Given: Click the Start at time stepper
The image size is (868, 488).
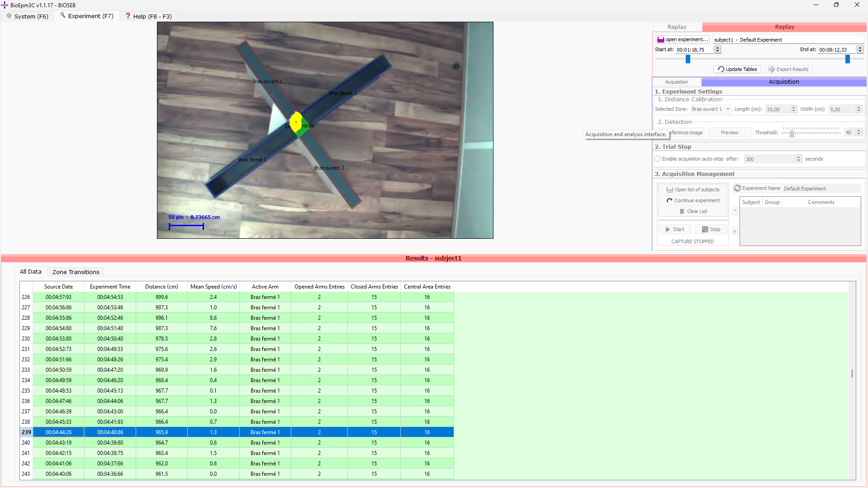Looking at the screenshot, I should coord(717,50).
